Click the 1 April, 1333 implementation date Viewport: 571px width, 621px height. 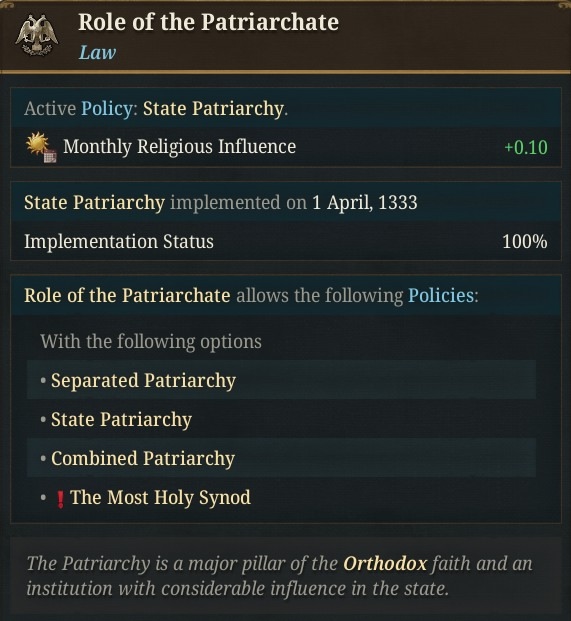click(365, 202)
